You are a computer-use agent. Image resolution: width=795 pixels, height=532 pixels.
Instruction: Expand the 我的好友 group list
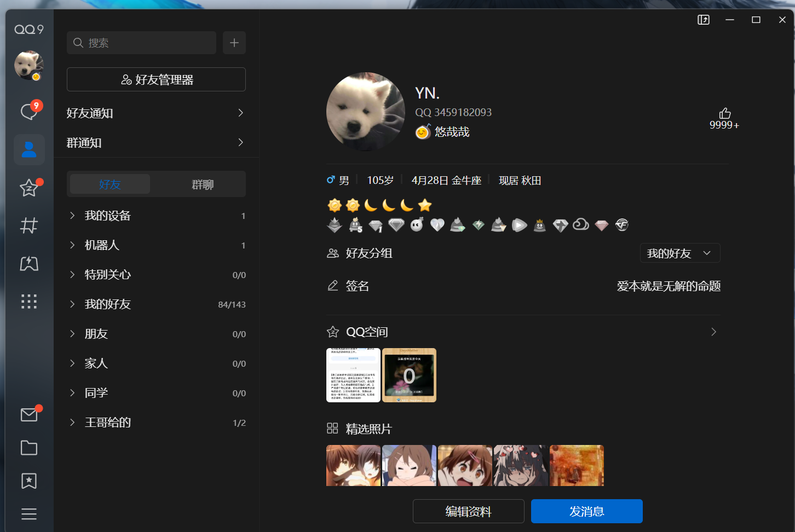pyautogui.click(x=157, y=304)
